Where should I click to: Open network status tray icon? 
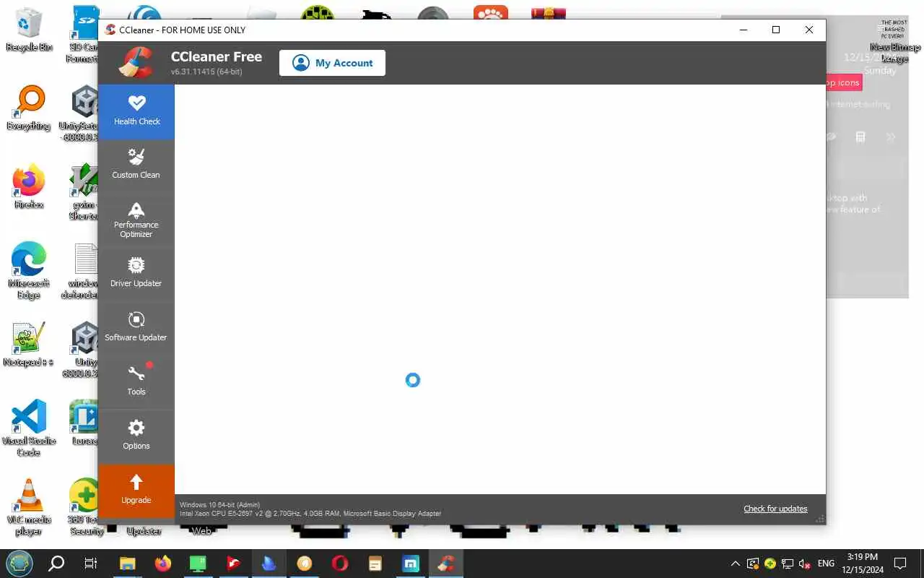(788, 564)
